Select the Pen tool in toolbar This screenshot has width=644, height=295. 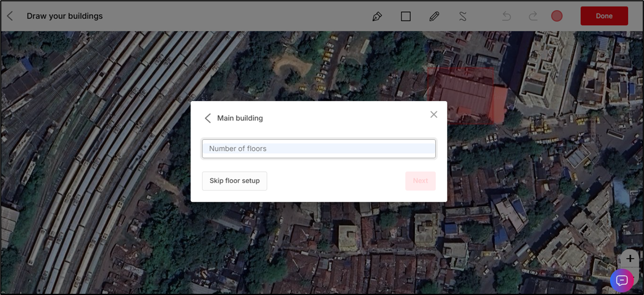(376, 16)
